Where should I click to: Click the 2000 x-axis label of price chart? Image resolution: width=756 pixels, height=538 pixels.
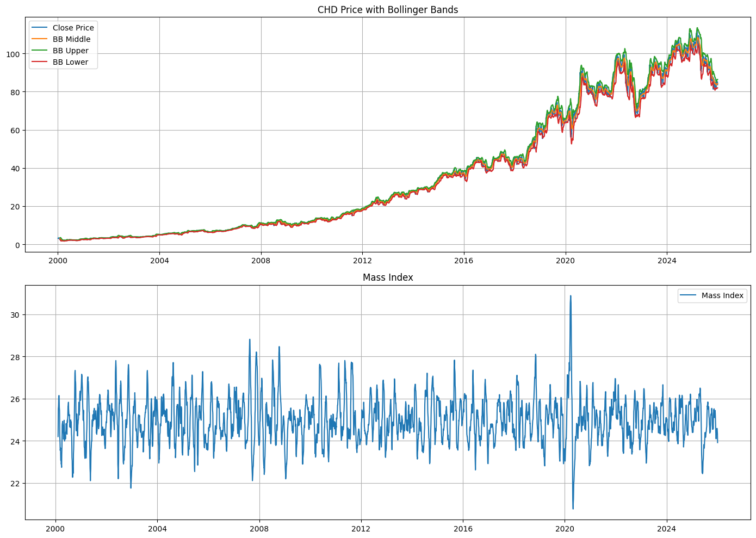58,261
